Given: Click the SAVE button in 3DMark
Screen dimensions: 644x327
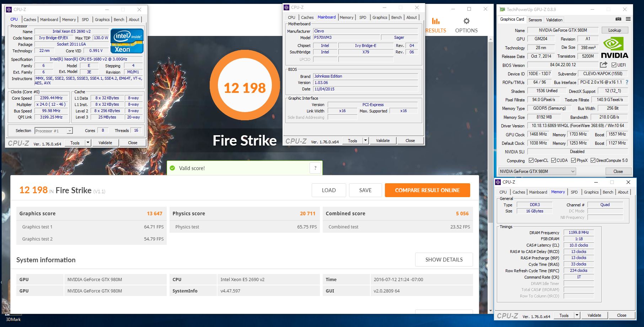Looking at the screenshot, I should 365,190.
